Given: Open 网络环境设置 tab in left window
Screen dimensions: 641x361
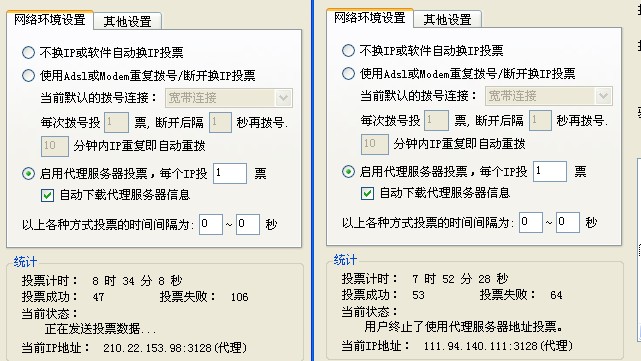Looking at the screenshot, I should click(x=50, y=19).
